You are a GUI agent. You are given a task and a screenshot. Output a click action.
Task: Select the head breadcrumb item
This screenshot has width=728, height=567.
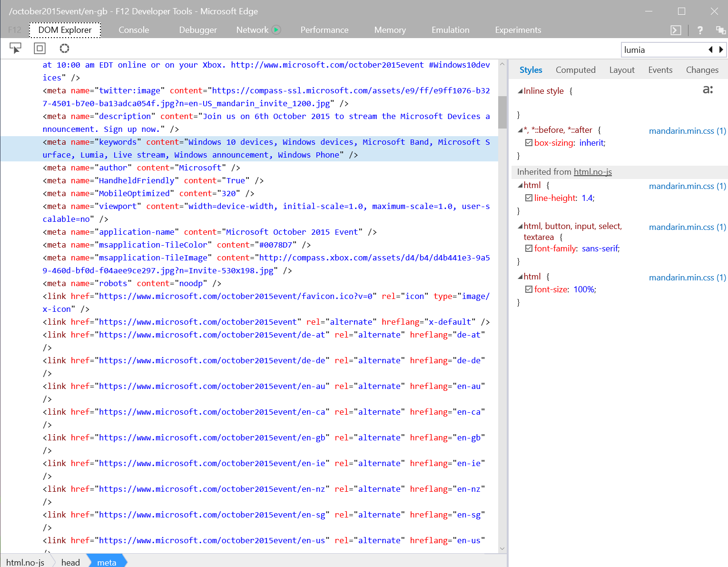coord(70,562)
